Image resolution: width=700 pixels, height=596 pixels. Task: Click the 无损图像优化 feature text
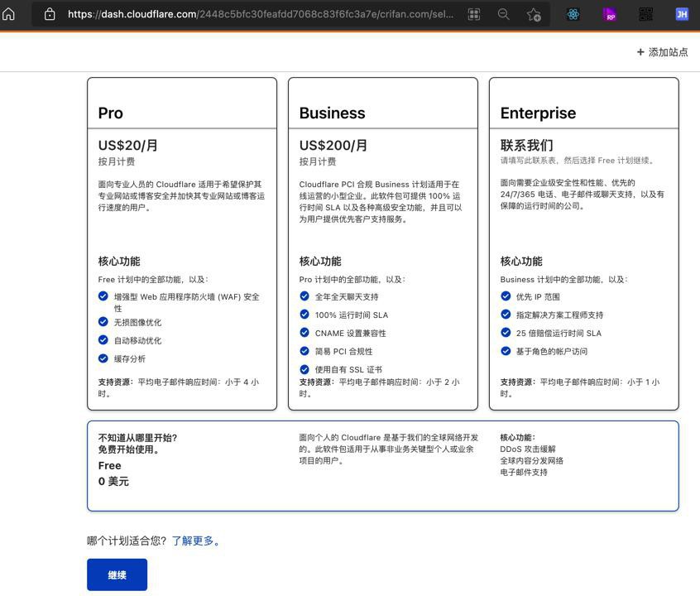click(137, 322)
